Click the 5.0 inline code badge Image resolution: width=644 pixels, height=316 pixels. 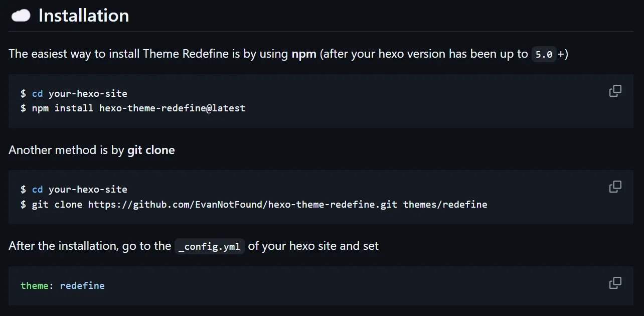coord(544,54)
